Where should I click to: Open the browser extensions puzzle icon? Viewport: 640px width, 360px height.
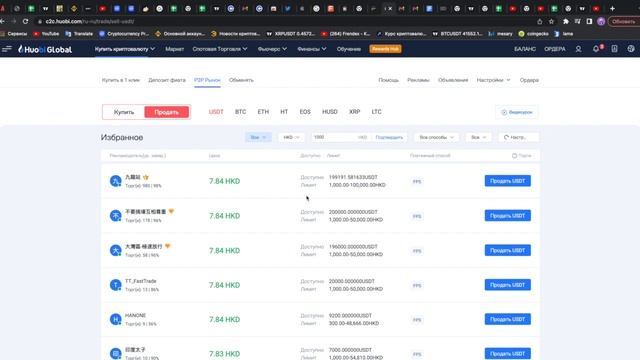point(566,21)
